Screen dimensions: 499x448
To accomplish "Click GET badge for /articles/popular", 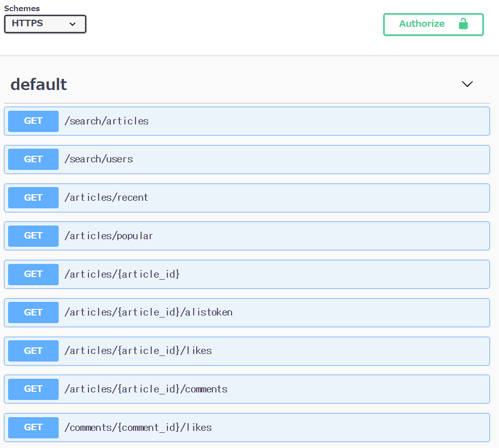I will (x=33, y=236).
